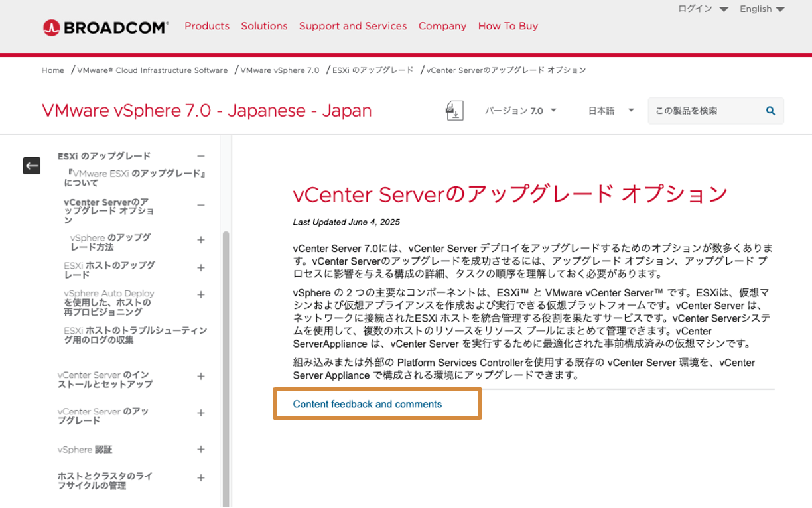
Task: Open the Solutions menu
Action: pyautogui.click(x=264, y=26)
